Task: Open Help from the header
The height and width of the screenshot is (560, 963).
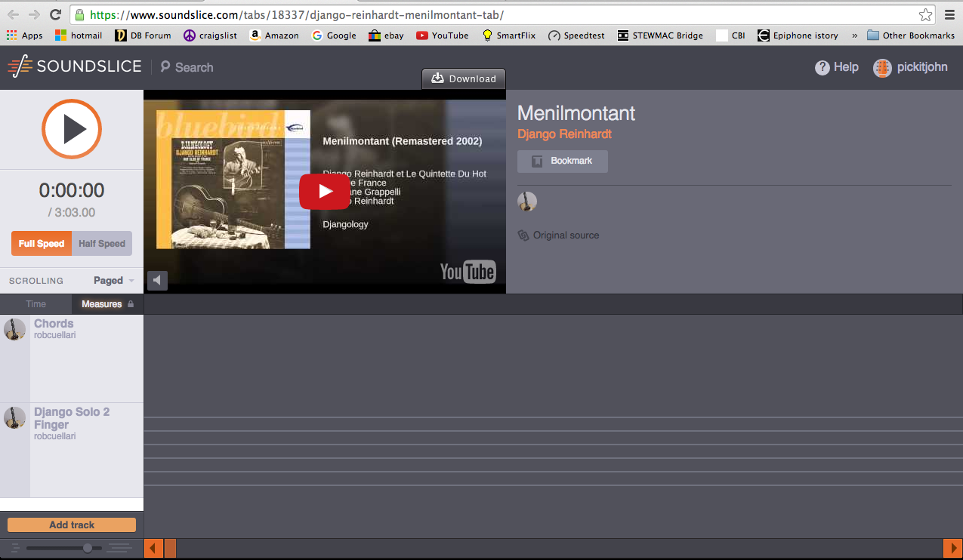Action: (837, 67)
